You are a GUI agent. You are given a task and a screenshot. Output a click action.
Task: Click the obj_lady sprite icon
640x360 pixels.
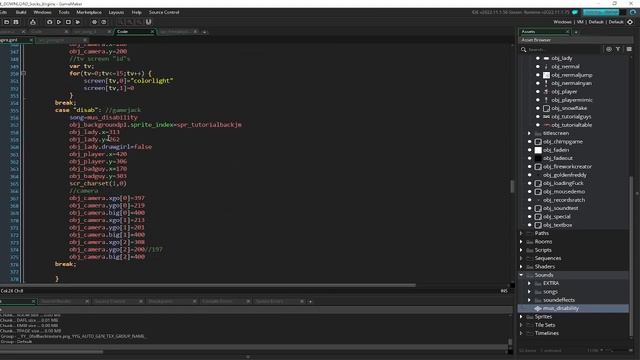click(x=546, y=58)
